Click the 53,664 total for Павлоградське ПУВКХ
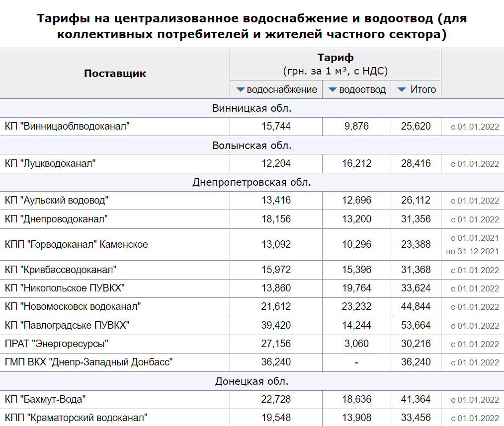Viewport: 504px width, 426px height. tap(416, 325)
